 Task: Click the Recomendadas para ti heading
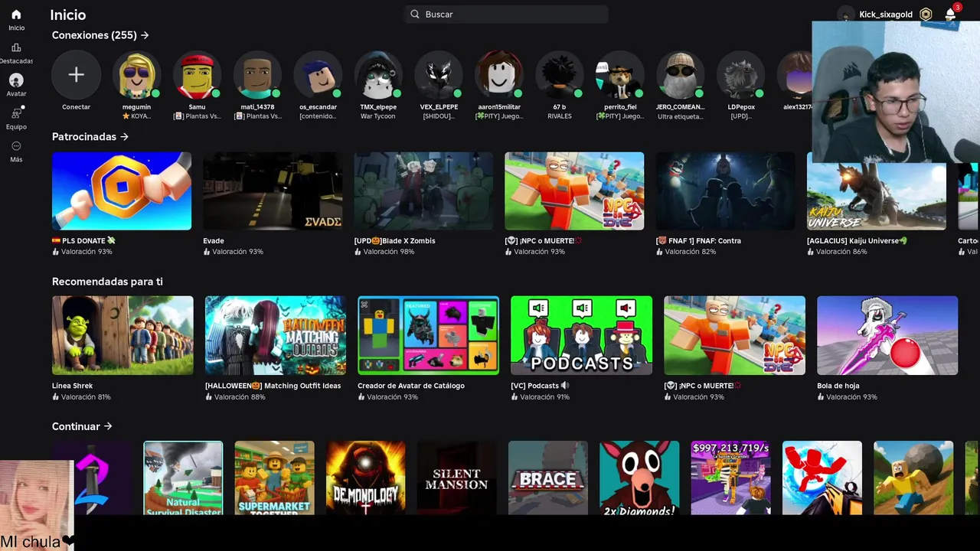[x=107, y=282]
